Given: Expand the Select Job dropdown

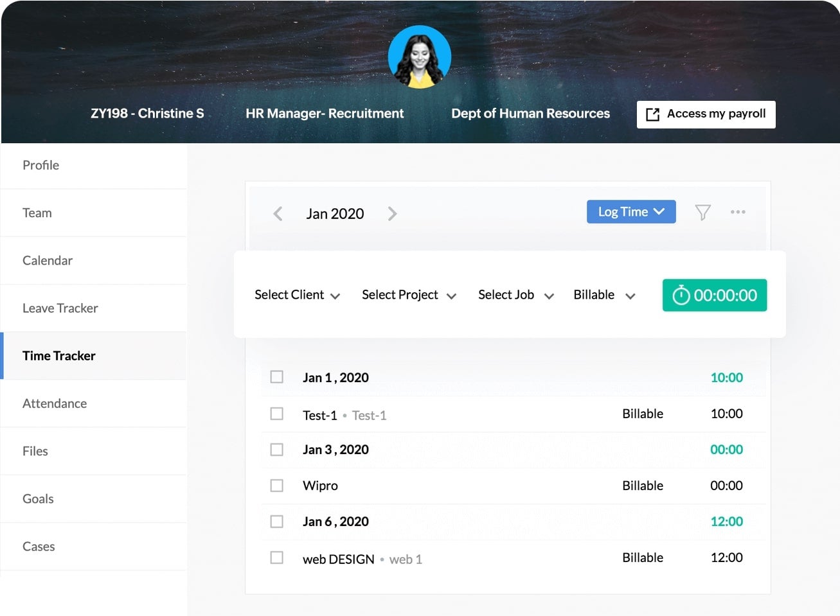Looking at the screenshot, I should 515,295.
